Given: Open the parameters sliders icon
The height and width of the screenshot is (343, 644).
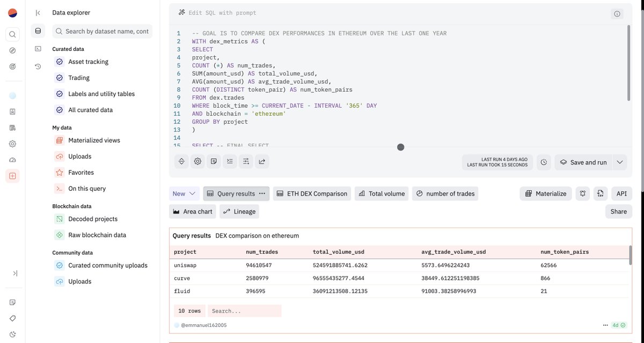Looking at the screenshot, I should pyautogui.click(x=246, y=161).
